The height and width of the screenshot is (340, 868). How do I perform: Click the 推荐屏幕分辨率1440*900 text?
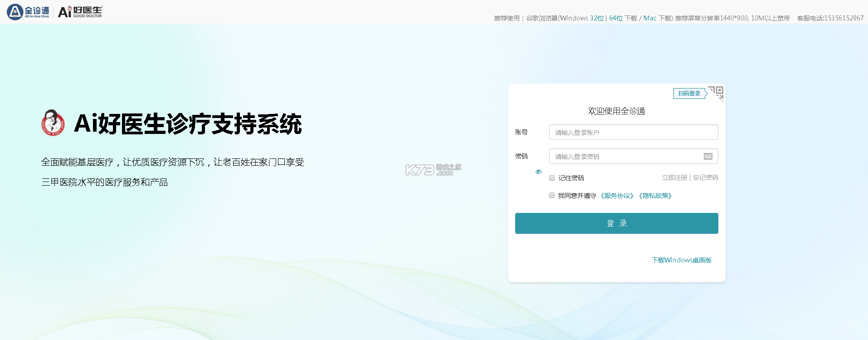coord(711,18)
